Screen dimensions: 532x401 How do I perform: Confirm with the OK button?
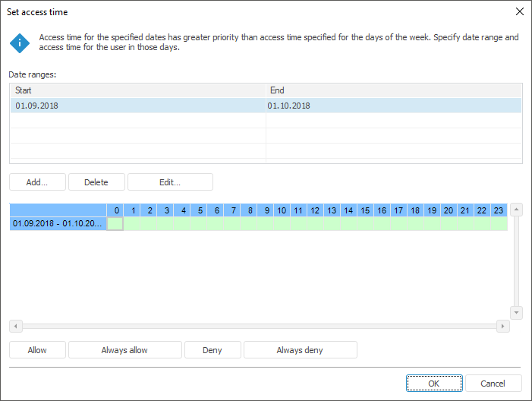[433, 384]
